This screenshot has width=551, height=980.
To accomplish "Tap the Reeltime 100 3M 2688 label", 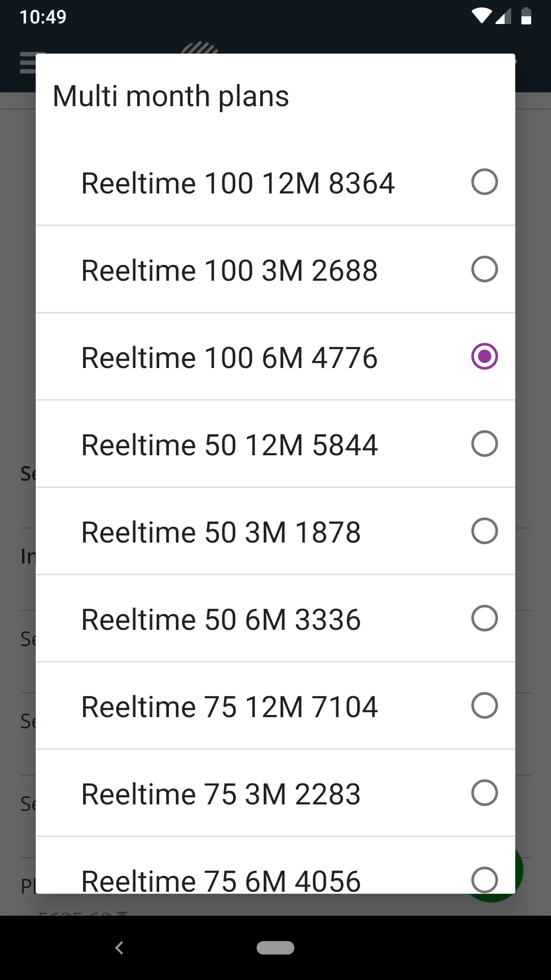I will (x=230, y=271).
